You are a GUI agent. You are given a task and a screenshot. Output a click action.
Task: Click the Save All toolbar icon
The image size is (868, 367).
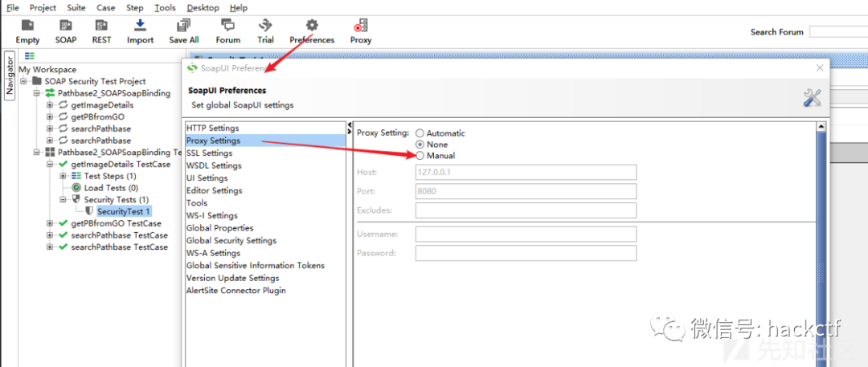point(184,26)
